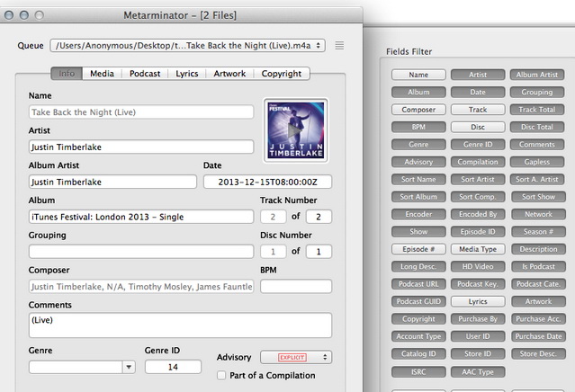Open the Podcast tab
Screen dimensions: 575x392
point(145,74)
